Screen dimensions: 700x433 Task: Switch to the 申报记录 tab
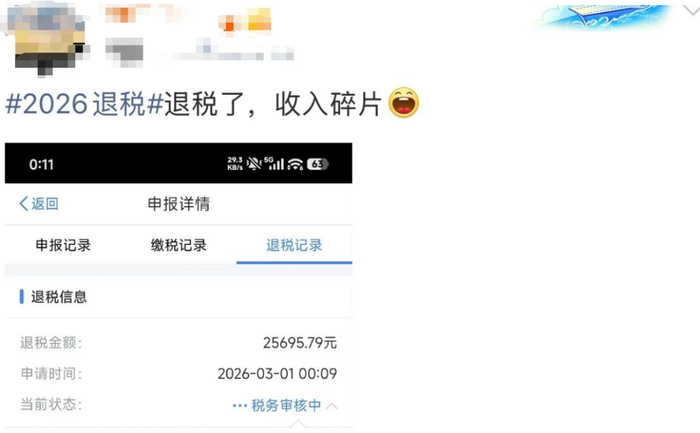(x=63, y=245)
